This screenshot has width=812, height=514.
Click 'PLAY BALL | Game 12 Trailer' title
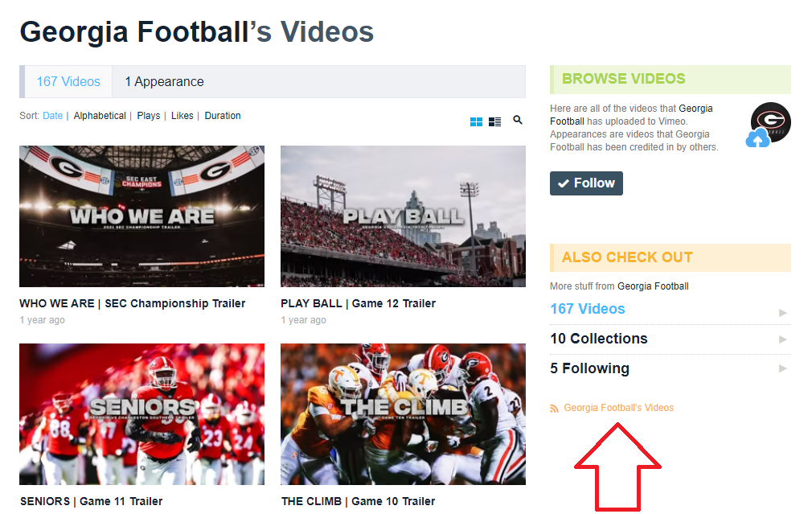click(358, 303)
